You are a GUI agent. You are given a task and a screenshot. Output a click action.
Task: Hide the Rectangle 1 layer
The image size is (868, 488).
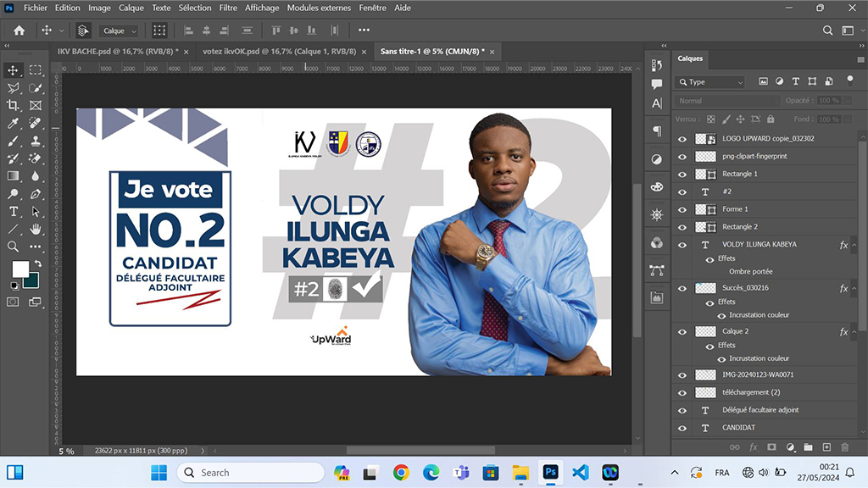[x=682, y=175]
